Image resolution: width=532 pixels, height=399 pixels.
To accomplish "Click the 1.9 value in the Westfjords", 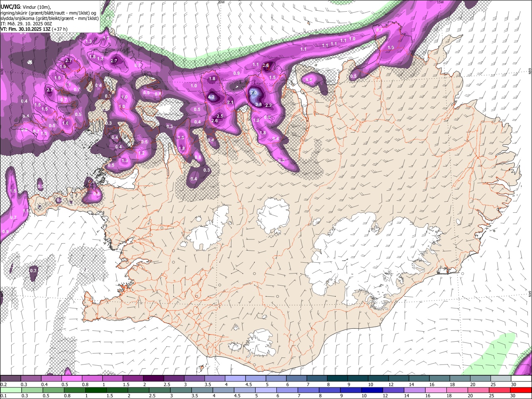I will pyautogui.click(x=63, y=67).
